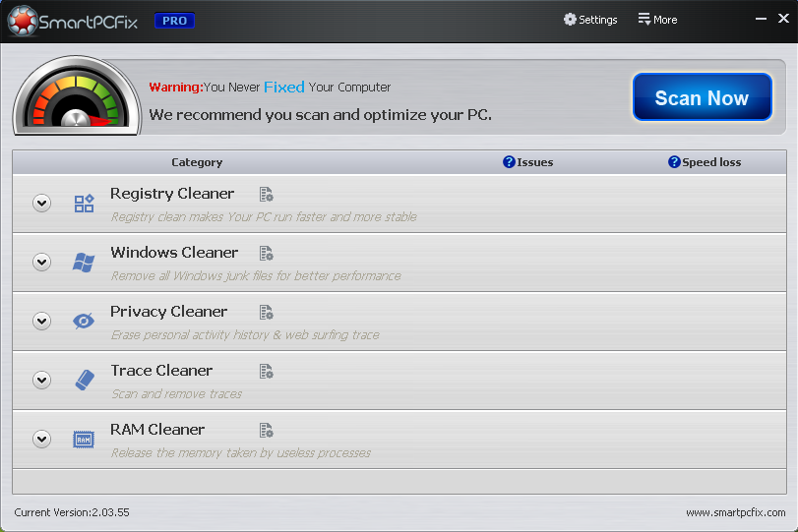Select the RAM Cleaner title
Viewport: 798px width, 532px height.
pos(157,430)
